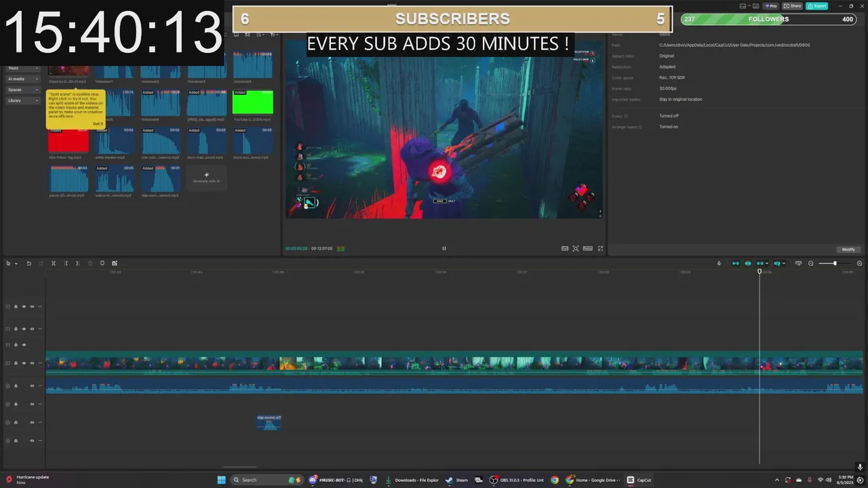Pause the preview playback

coord(444,248)
